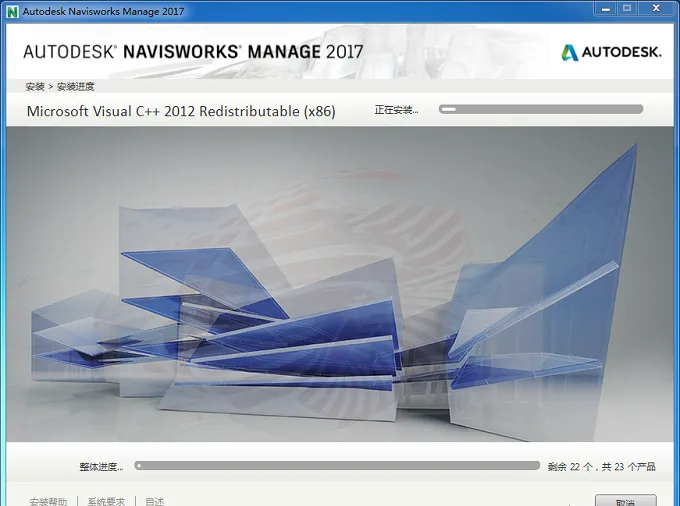Close the Navisworks installer window
680x506 pixels.
[x=656, y=8]
